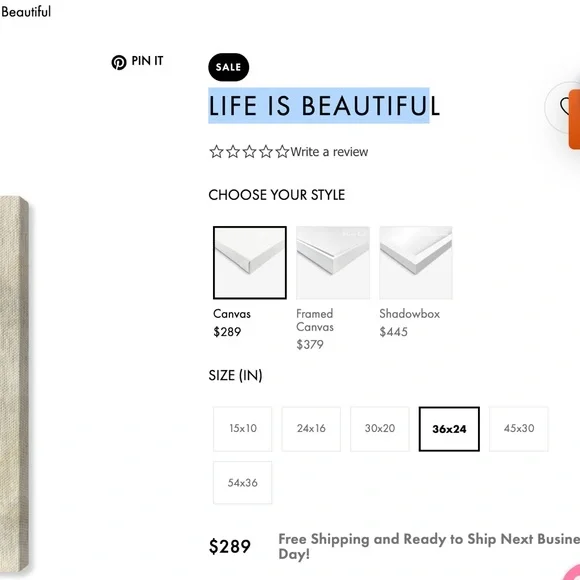Screen dimensions: 580x580
Task: Click the selected 36x24 size option
Action: (x=449, y=429)
